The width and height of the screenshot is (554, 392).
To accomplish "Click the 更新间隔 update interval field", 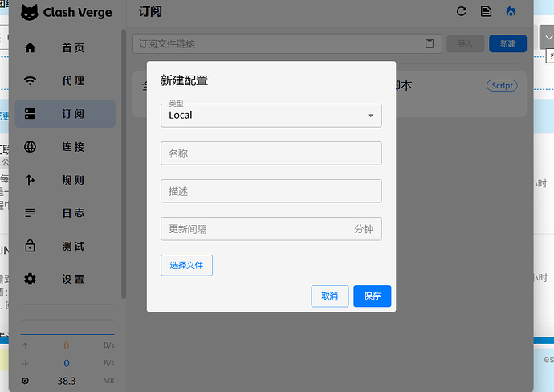I will click(x=271, y=229).
